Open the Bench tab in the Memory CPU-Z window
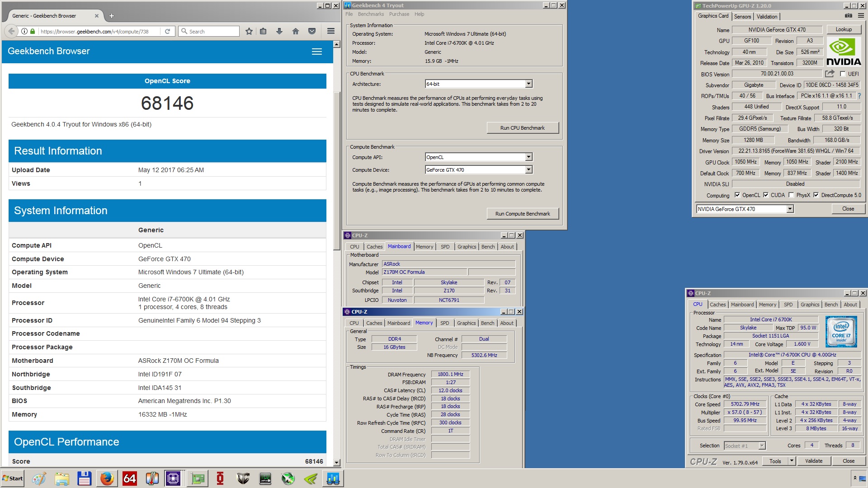 [x=487, y=323]
